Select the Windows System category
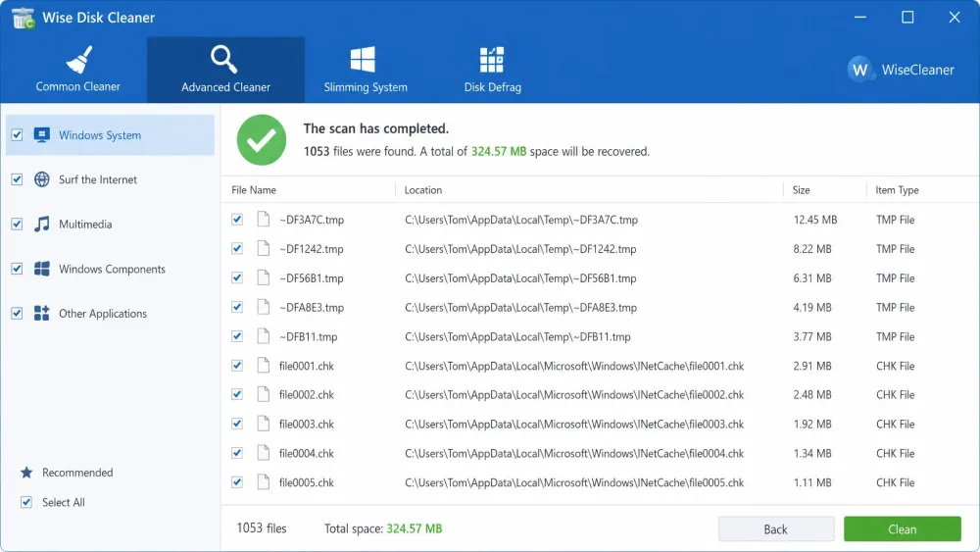 click(x=110, y=135)
